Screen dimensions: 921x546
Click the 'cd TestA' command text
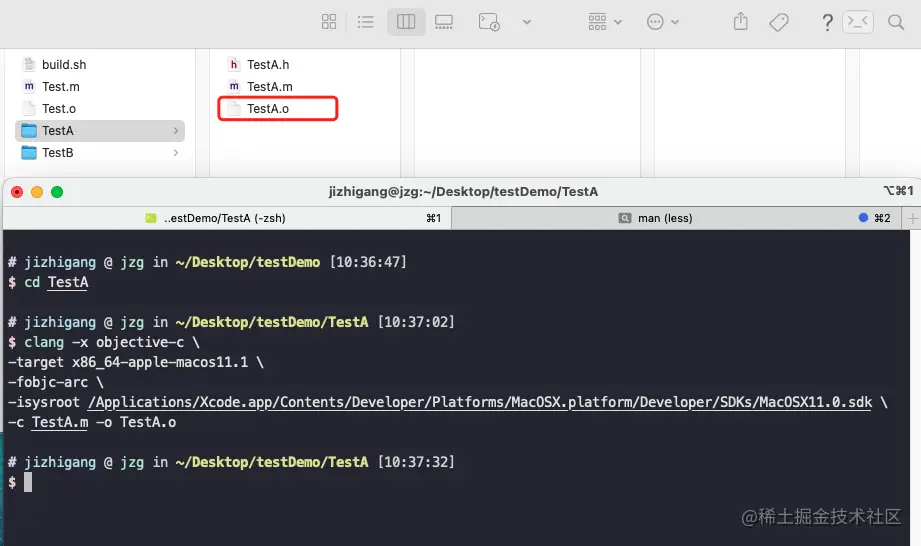coord(56,282)
